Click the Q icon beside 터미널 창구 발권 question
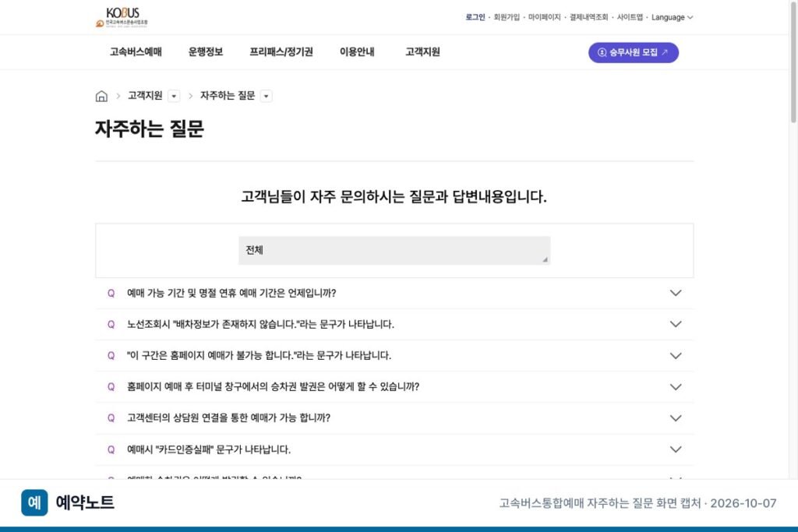Screen dimensions: 798x532 point(111,387)
